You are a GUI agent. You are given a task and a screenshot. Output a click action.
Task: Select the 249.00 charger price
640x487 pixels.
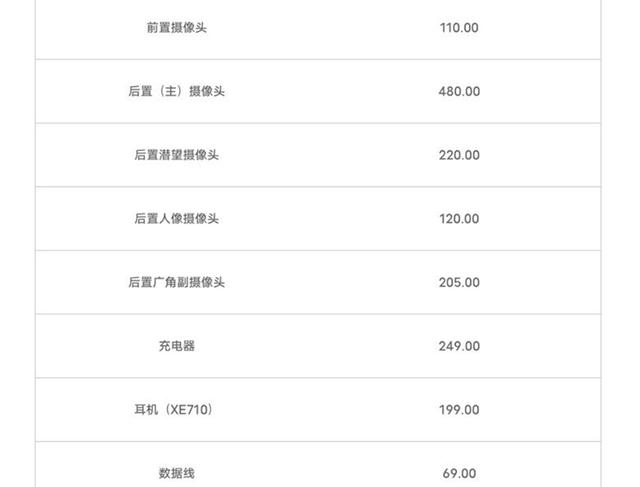point(459,346)
